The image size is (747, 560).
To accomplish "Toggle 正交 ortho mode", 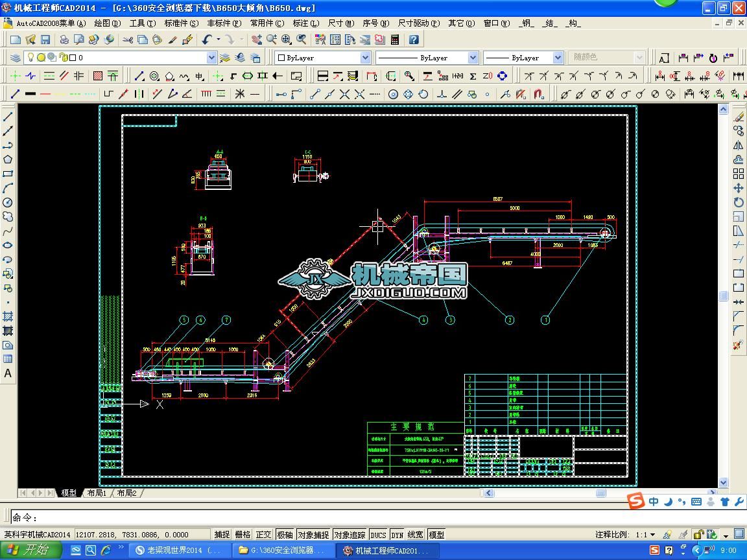I will tap(263, 535).
